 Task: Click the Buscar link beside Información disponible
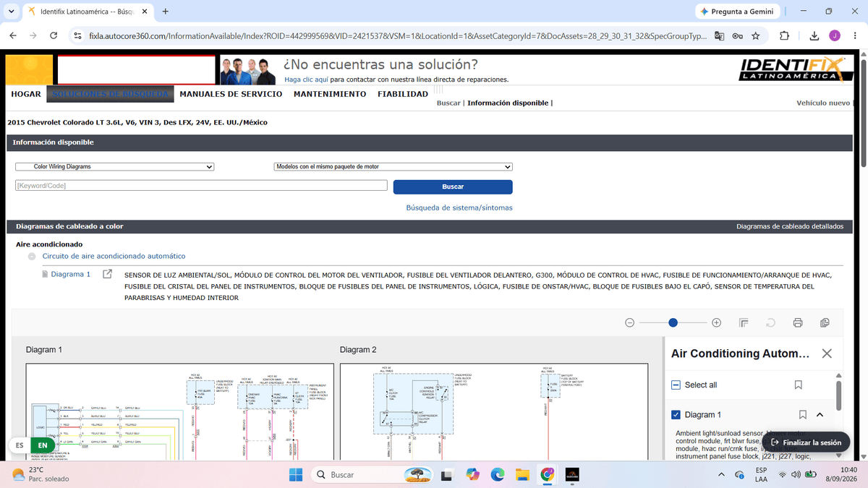click(x=448, y=103)
